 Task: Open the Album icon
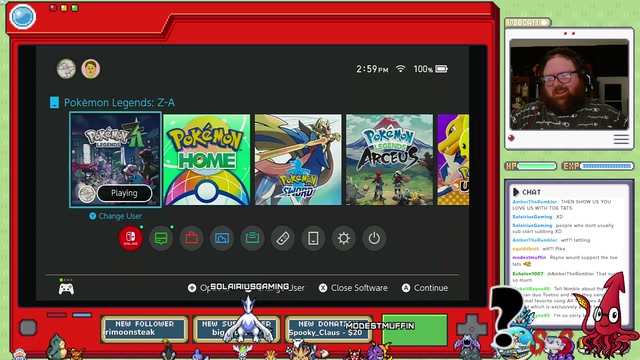coord(222,238)
